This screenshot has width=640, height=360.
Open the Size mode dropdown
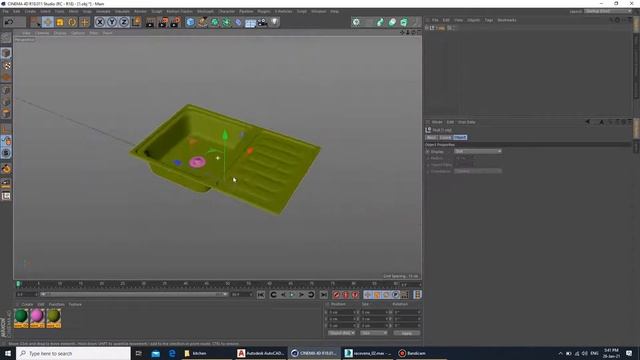coord(373,333)
